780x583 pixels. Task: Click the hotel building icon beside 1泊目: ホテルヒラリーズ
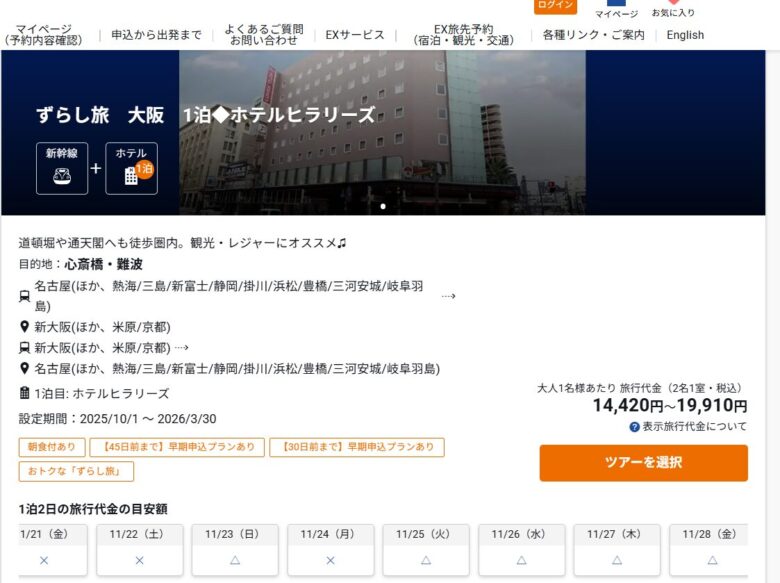(x=25, y=393)
